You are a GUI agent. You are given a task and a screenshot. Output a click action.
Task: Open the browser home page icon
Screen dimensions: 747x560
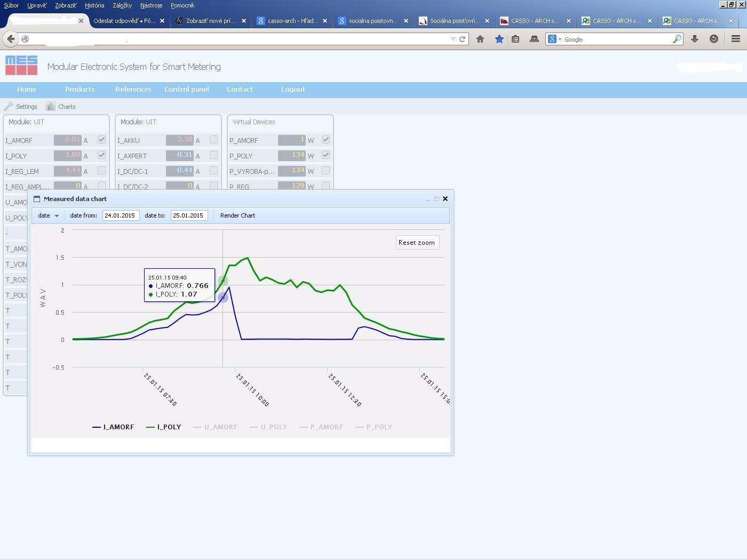point(480,39)
